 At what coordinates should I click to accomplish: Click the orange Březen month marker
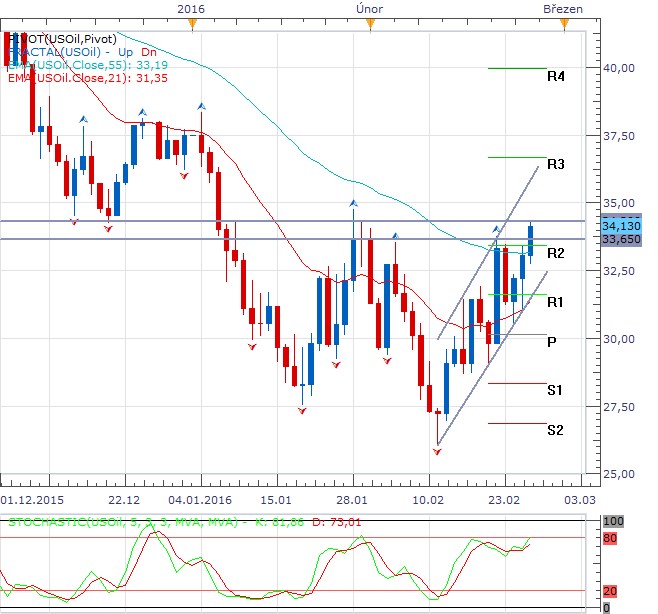(564, 24)
